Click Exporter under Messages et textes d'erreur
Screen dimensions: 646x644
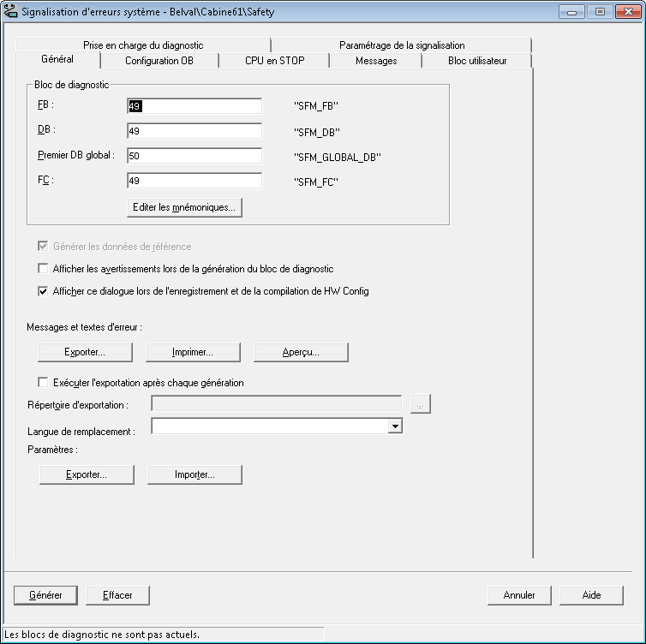[x=85, y=352]
